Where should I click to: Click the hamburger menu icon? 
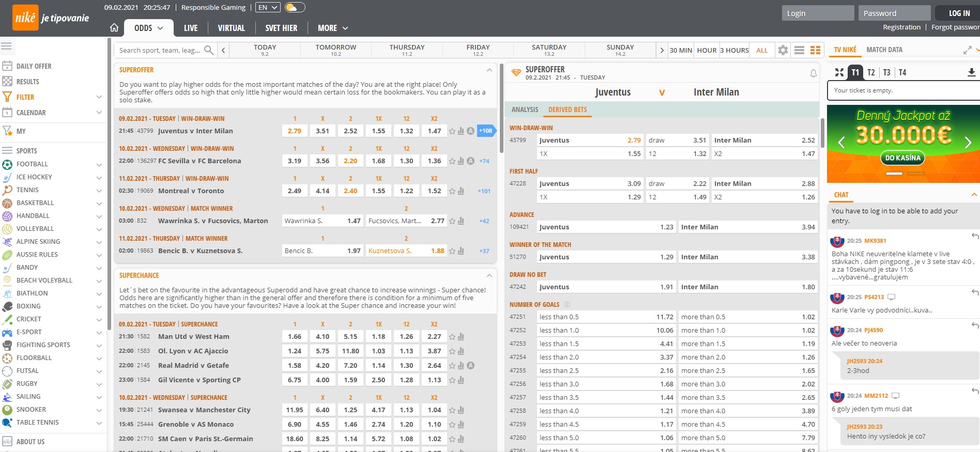6,46
